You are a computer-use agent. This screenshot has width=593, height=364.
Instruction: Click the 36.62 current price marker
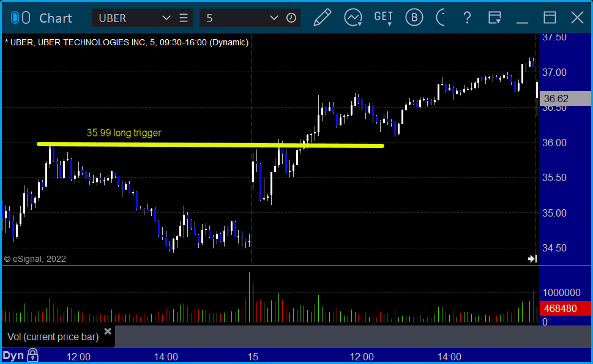point(565,98)
